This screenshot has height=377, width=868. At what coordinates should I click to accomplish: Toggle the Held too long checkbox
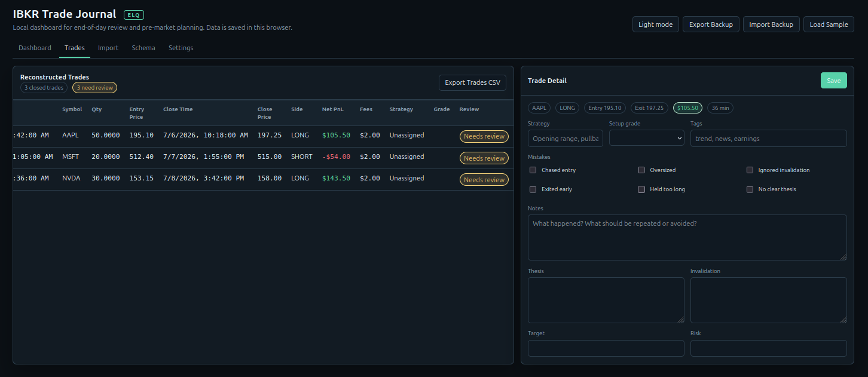[x=641, y=189]
